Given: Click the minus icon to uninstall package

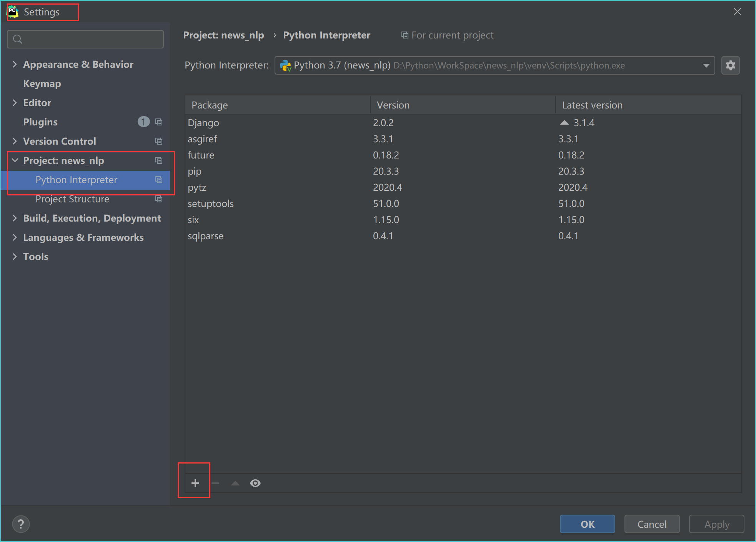Looking at the screenshot, I should click(x=215, y=483).
